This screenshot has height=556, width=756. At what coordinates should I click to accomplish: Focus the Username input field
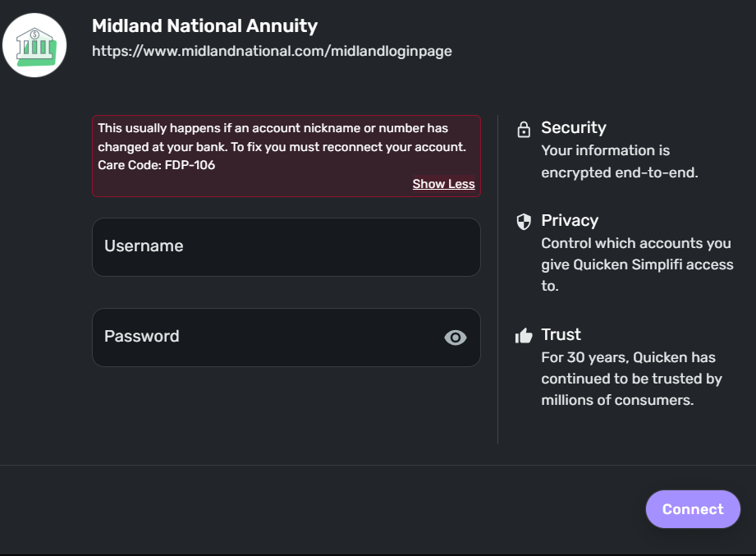point(286,246)
